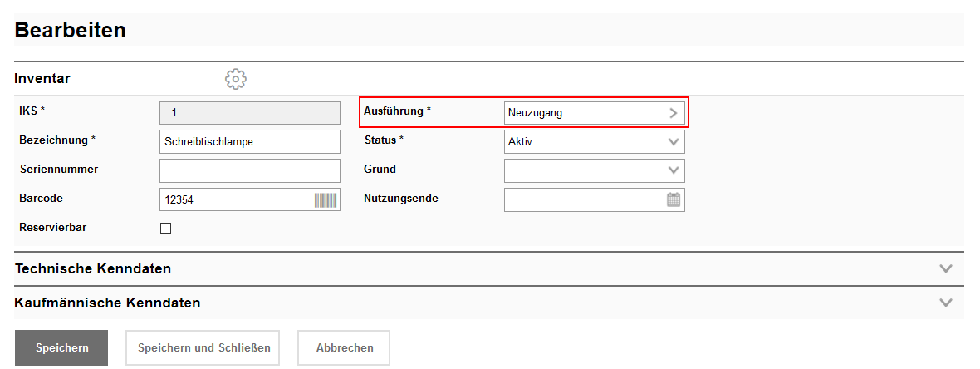The image size is (980, 369).
Task: Open Ausführung selection arrow next to Neuzugang
Action: click(x=673, y=113)
